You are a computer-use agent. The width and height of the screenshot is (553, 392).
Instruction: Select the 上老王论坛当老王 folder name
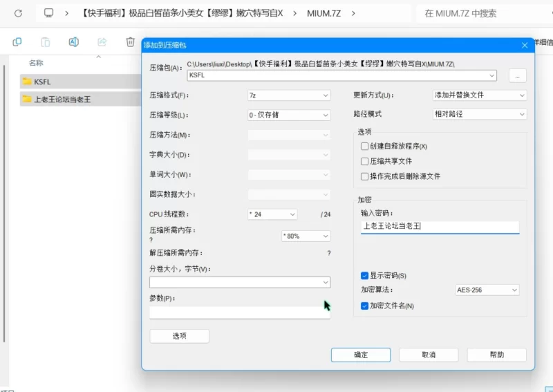pos(62,100)
